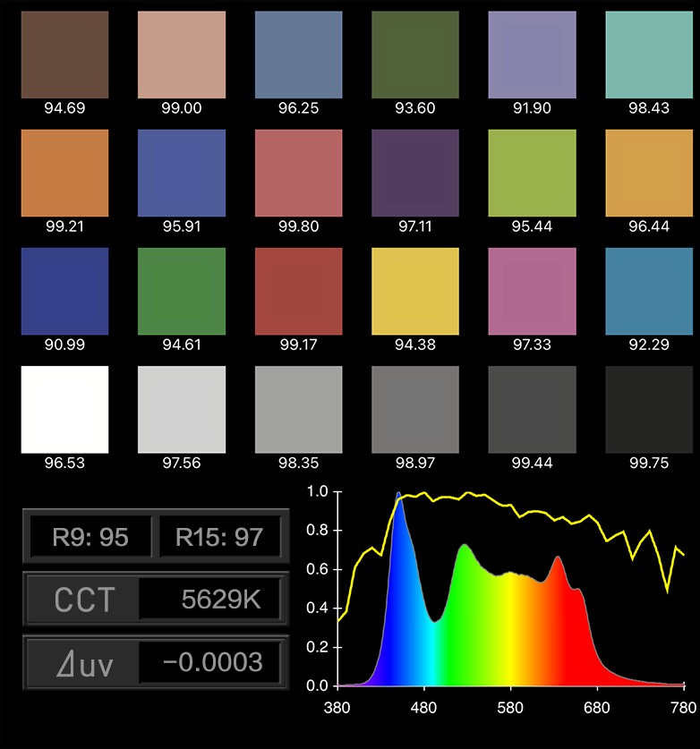The height and width of the screenshot is (749, 700).
Task: Select the green swatch scored 94.61
Action: [x=182, y=292]
